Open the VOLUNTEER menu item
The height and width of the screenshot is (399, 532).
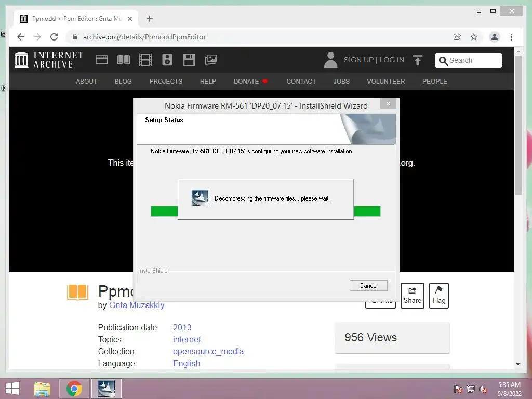coord(386,82)
